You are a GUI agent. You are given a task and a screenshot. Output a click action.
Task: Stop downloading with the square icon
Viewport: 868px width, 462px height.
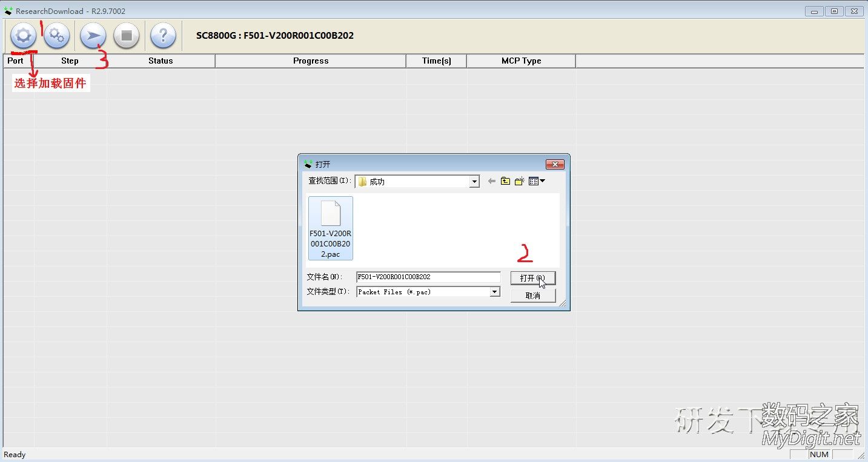tap(127, 36)
